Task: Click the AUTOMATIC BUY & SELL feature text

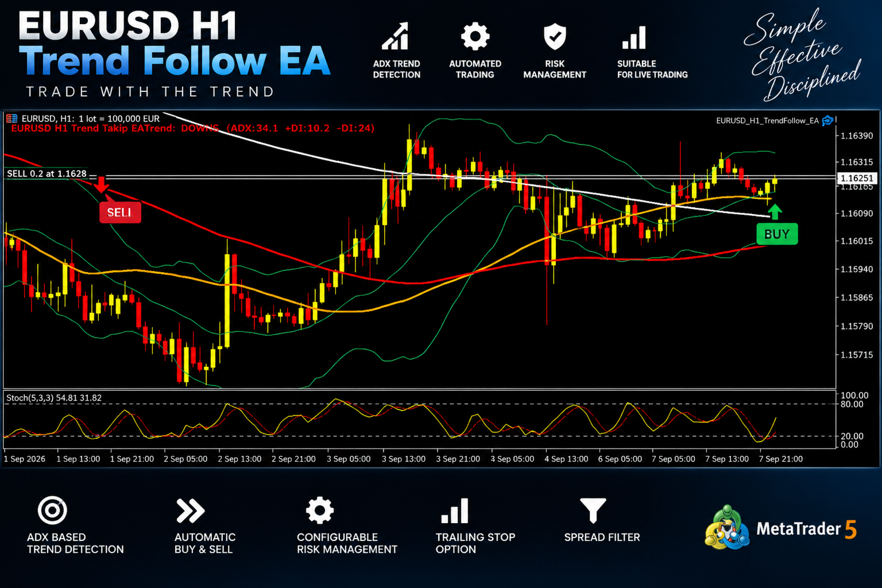Action: pyautogui.click(x=205, y=543)
